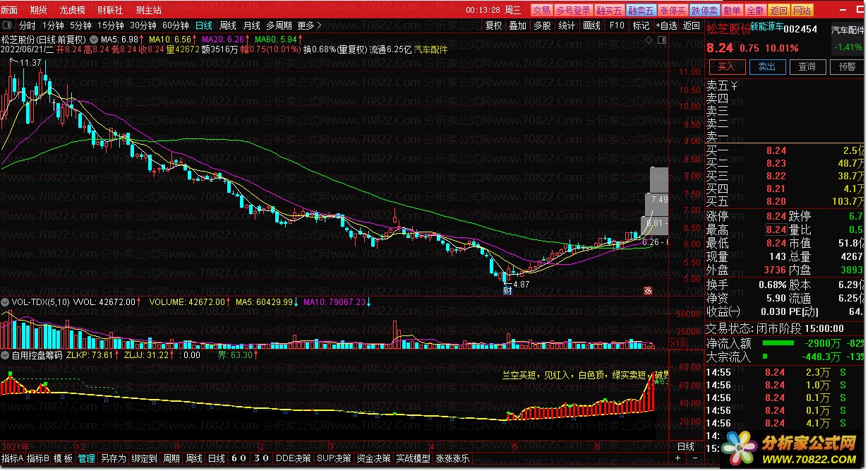Viewport: 868px width, 471px height.
Task: Click the 交易 trade button
Action: point(541,10)
